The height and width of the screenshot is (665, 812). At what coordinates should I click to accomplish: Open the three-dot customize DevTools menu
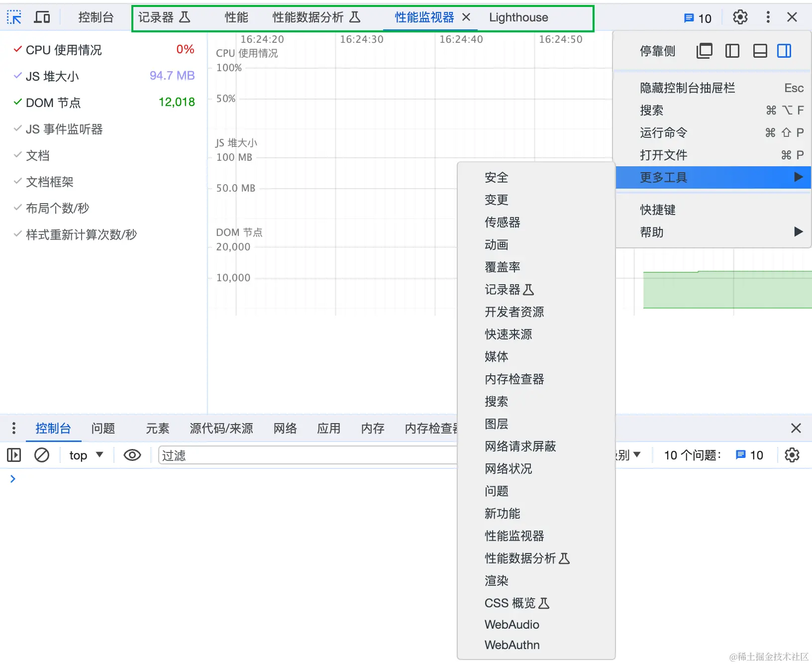[x=768, y=17]
